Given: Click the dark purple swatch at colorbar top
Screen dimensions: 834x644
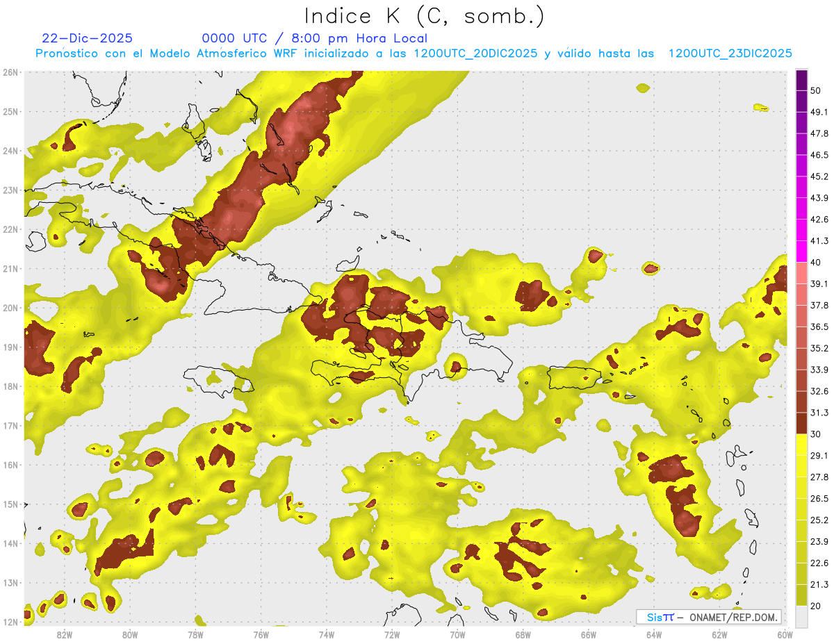Looking at the screenshot, I should pyautogui.click(x=801, y=81).
